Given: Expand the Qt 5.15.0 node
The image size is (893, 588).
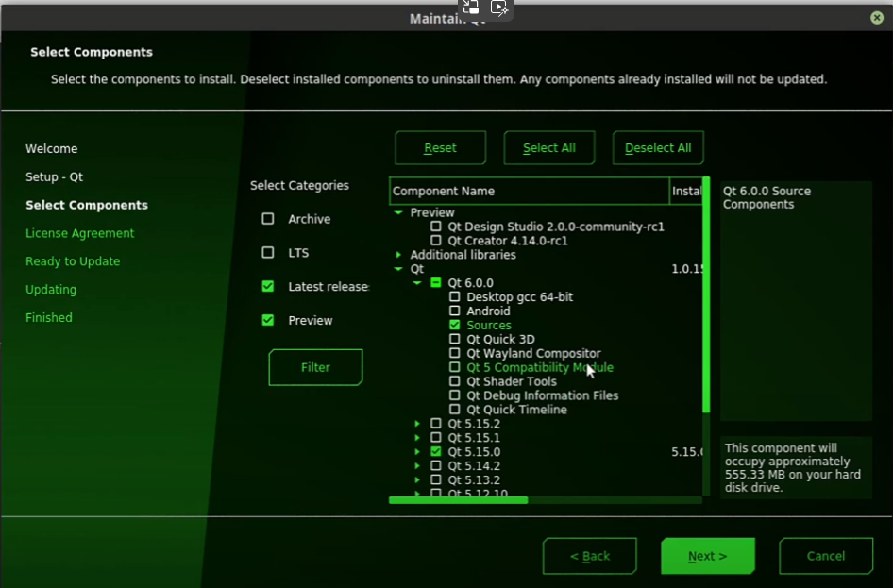Looking at the screenshot, I should 417,451.
